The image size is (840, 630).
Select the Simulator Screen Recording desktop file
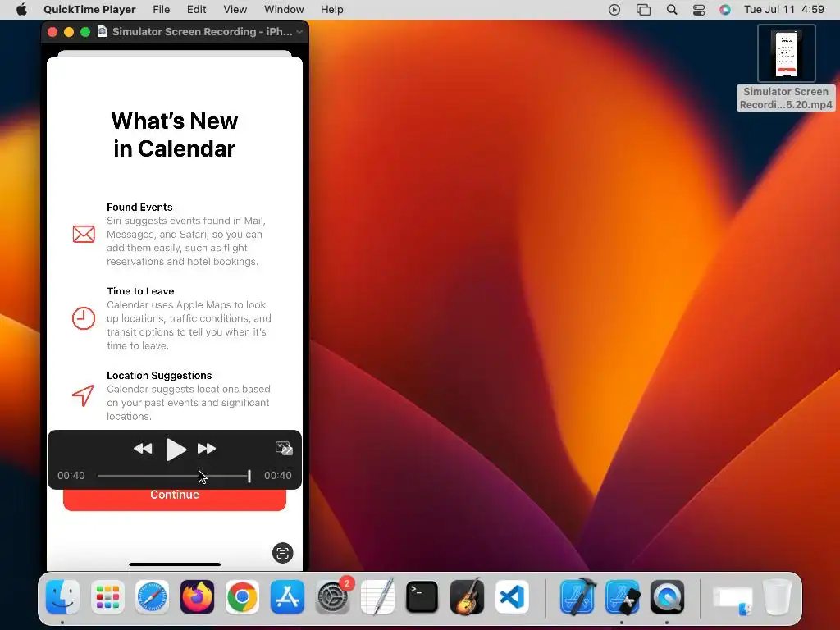786,68
